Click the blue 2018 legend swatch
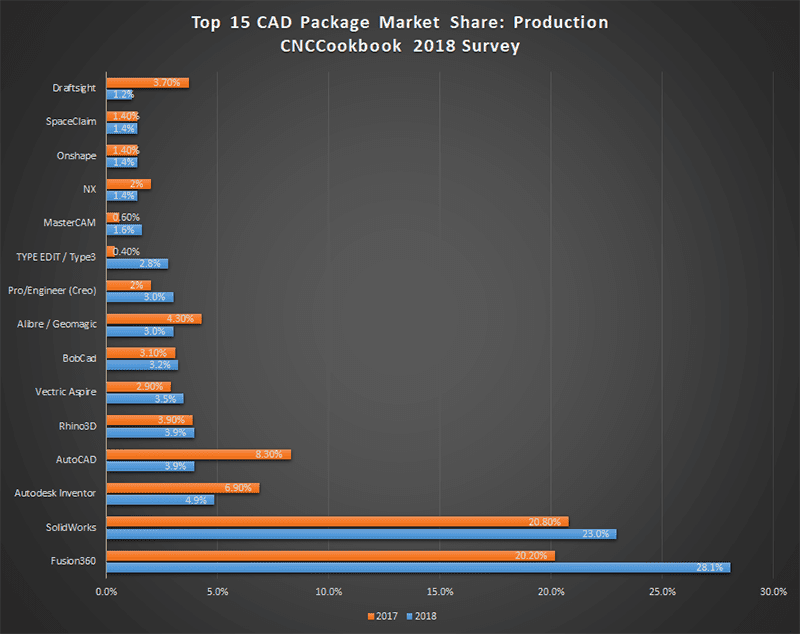The image size is (800, 634). coord(410,616)
